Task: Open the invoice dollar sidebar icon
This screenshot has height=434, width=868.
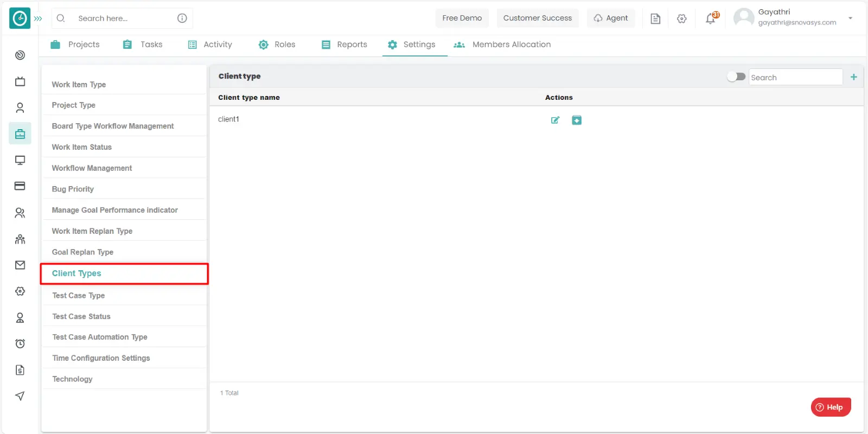Action: (20, 370)
